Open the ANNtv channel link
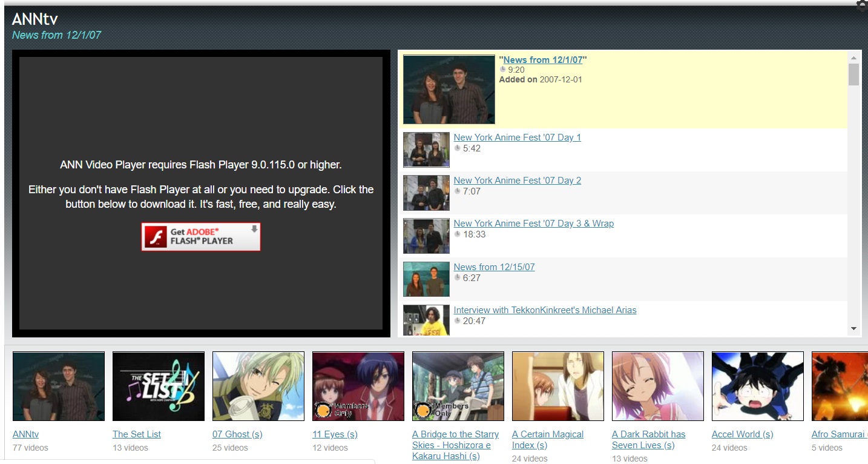Viewport: 868px width, 464px height. click(25, 434)
